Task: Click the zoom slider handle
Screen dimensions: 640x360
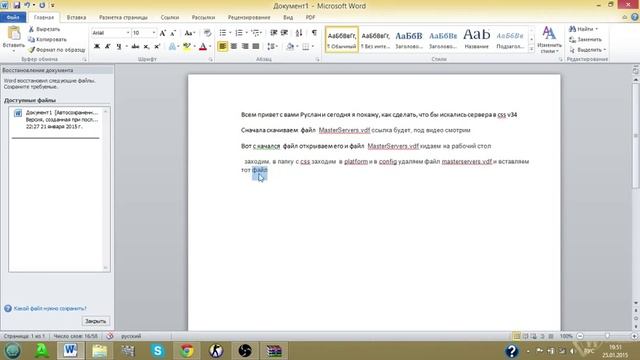Action: [x=607, y=336]
